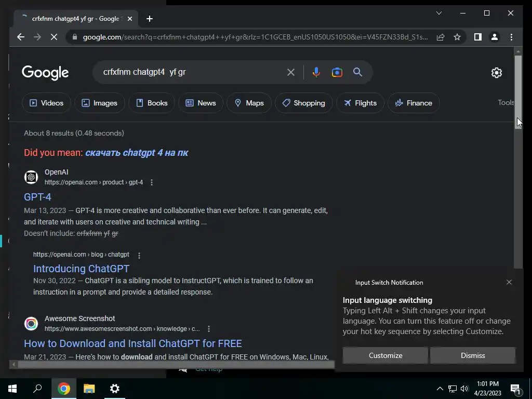Open volume control tray icon

click(x=464, y=389)
